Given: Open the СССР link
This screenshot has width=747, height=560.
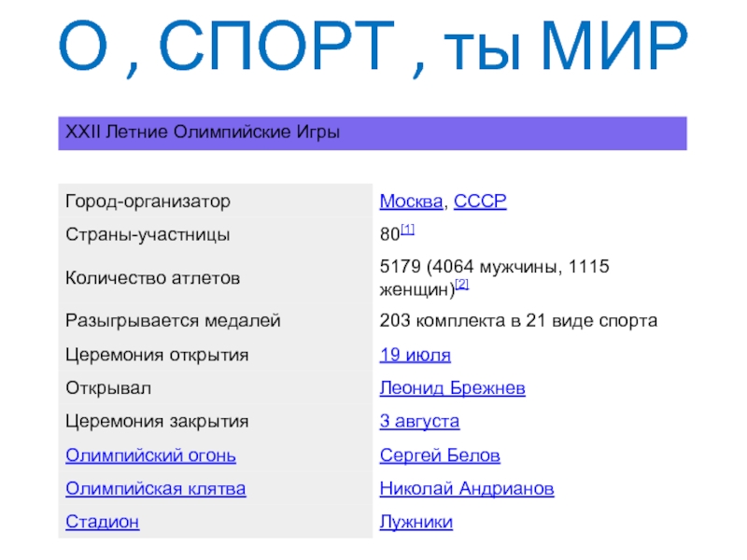Looking at the screenshot, I should click(x=480, y=202).
